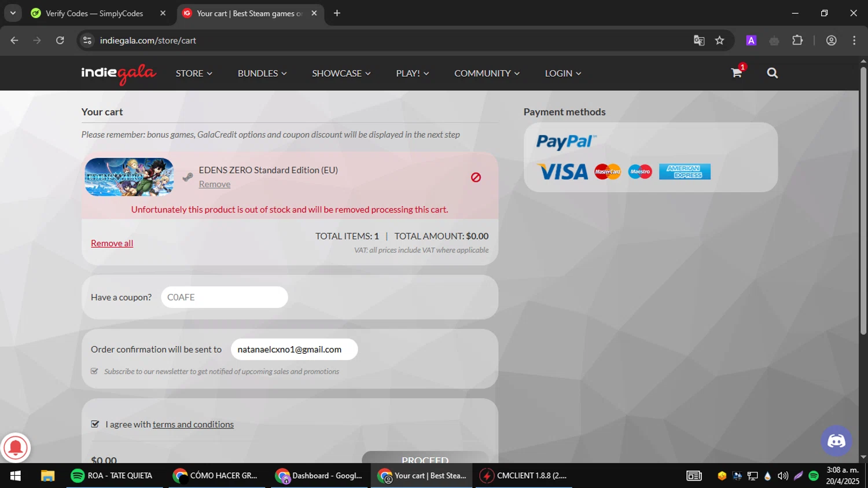Open the browser extensions puzzle icon
Image resolution: width=868 pixels, height=488 pixels.
[x=797, y=41]
